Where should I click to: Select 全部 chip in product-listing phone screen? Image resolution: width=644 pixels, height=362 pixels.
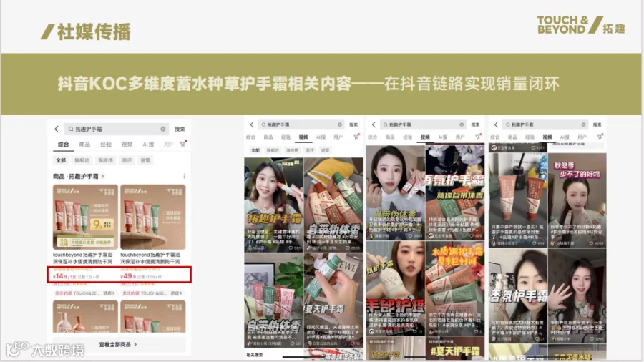(61, 160)
